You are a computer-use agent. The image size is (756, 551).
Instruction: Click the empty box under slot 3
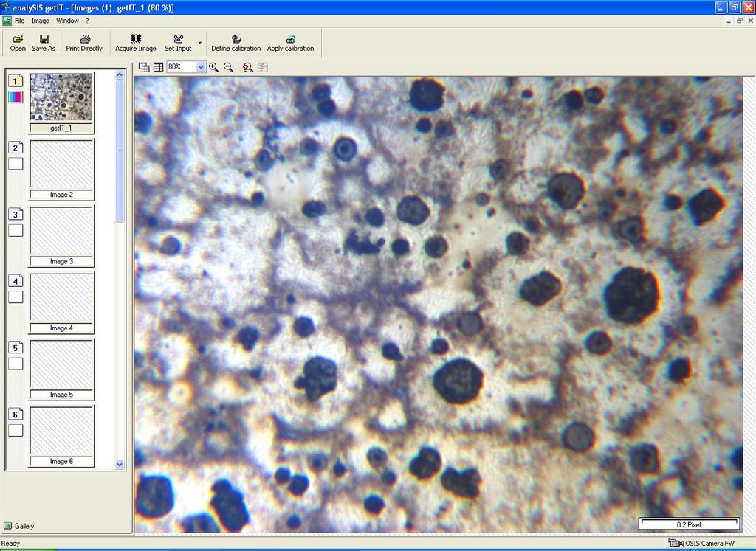pos(16,231)
